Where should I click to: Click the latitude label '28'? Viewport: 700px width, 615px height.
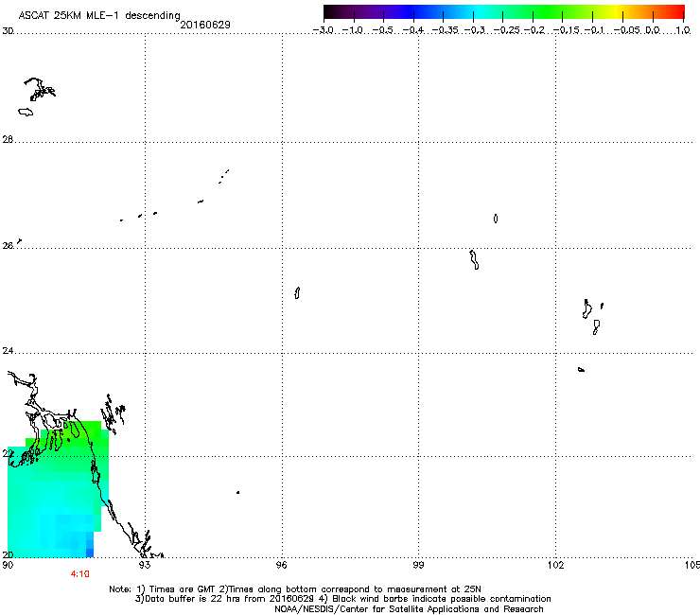[x=8, y=139]
